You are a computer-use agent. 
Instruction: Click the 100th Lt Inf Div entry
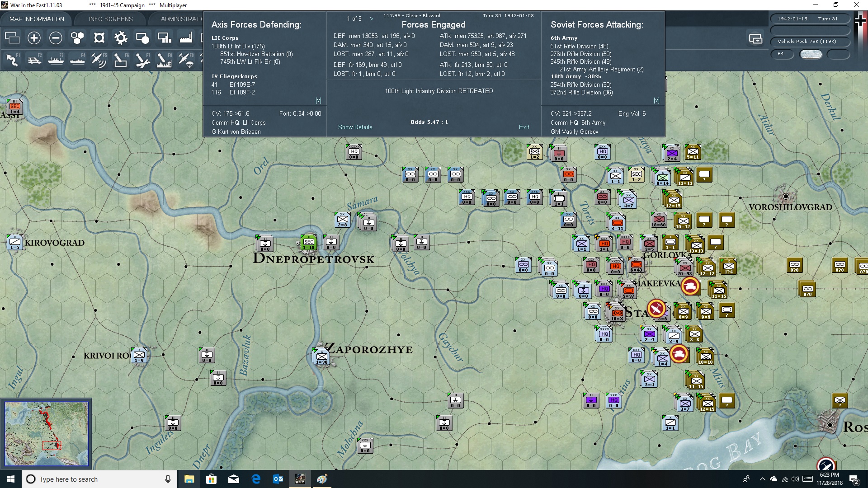click(x=238, y=46)
